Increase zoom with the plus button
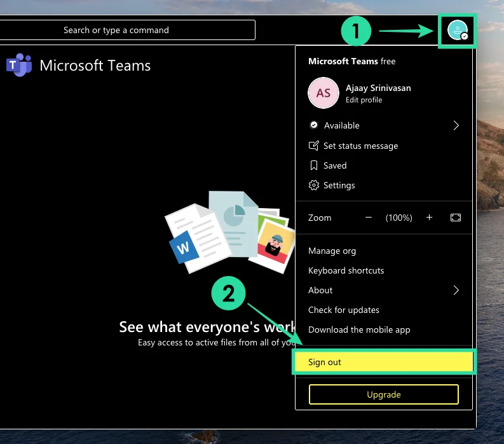 tap(429, 218)
